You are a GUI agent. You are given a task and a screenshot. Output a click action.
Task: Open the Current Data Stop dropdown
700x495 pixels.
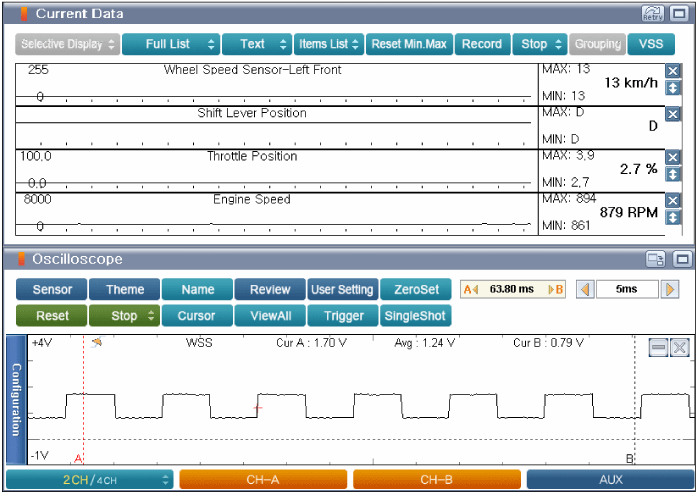click(x=540, y=44)
